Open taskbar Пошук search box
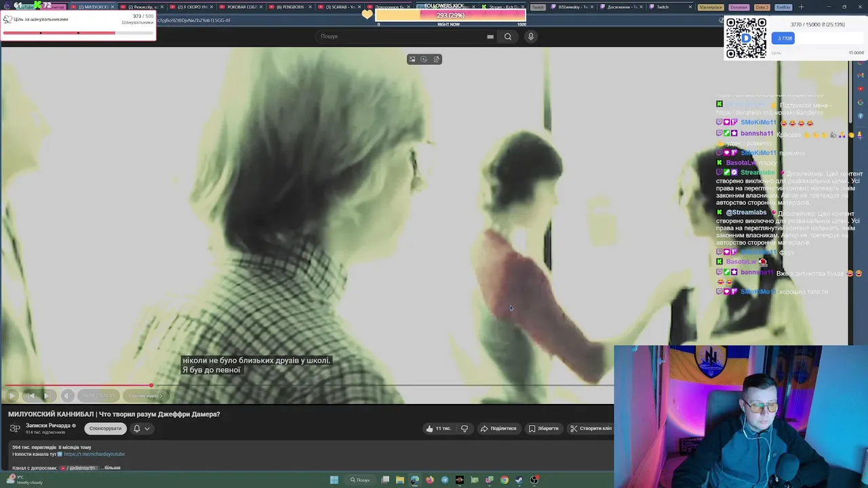The height and width of the screenshot is (488, 868). [x=360, y=480]
